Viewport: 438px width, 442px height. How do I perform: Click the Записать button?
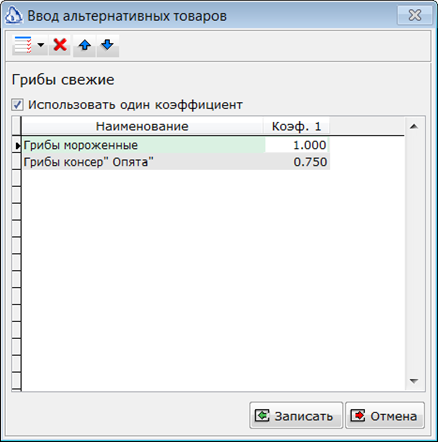pos(296,415)
